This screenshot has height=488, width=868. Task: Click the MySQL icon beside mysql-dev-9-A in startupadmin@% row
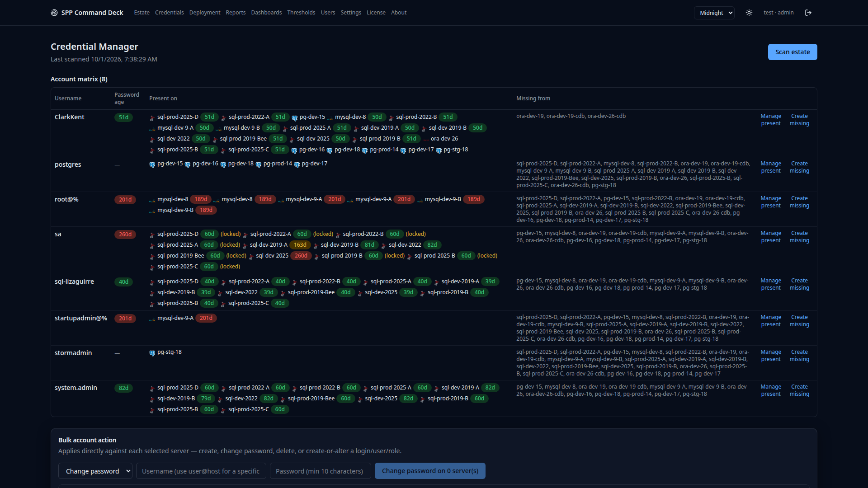click(152, 319)
